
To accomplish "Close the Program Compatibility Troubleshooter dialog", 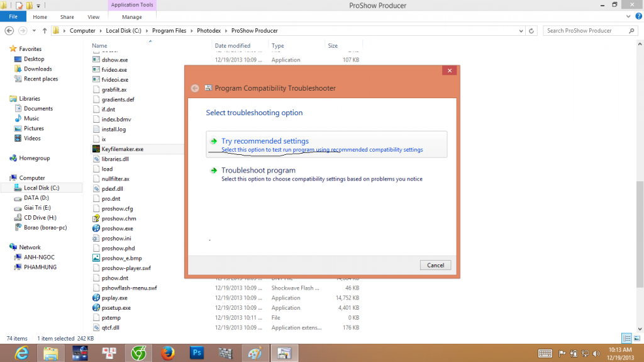I will (x=450, y=71).
